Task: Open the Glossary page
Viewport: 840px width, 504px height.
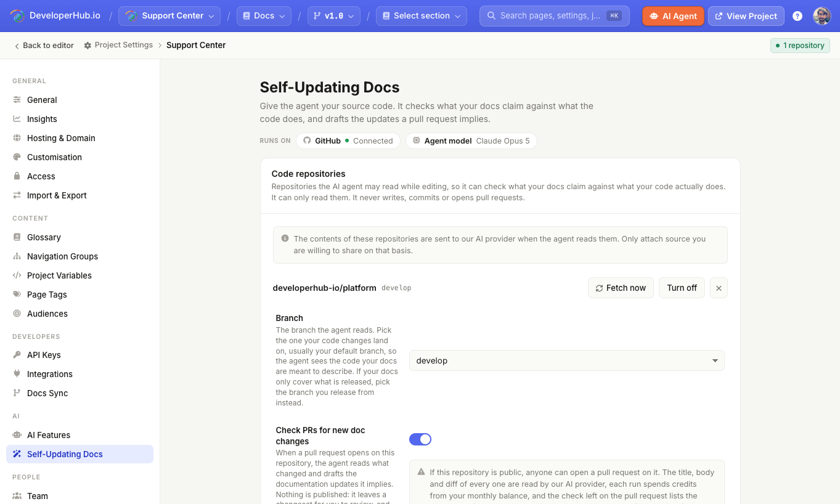Action: 80,237
